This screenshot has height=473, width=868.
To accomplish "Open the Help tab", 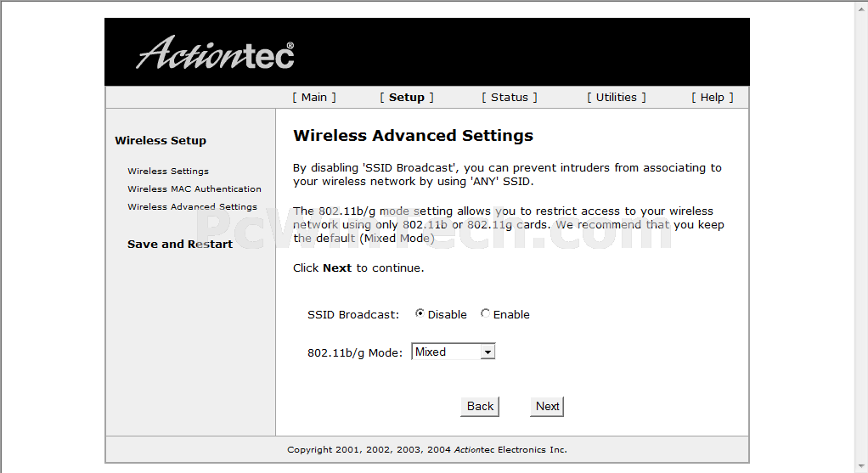I will pyautogui.click(x=712, y=98).
